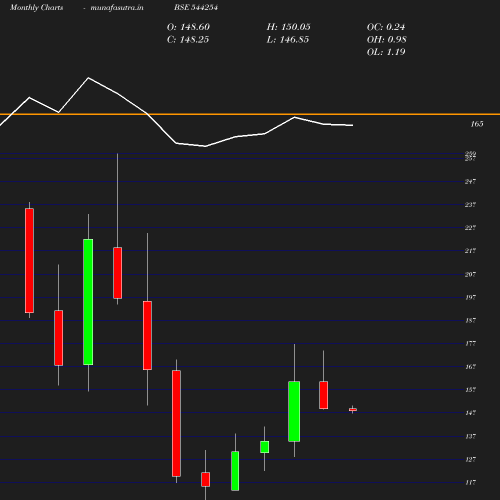The image size is (500, 500).
Task: Click the tallest green candle's body
Action: point(88,302)
